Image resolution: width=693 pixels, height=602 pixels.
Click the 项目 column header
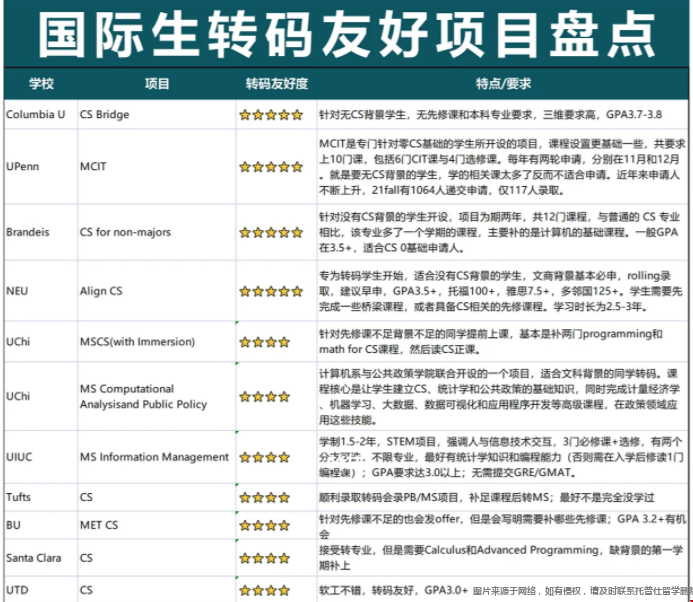157,83
